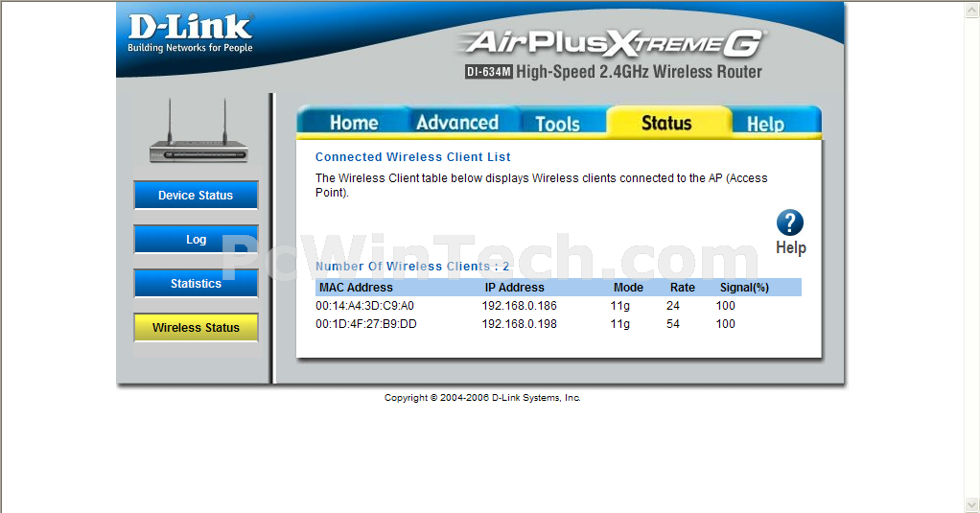
Task: Click the blue Help question mark icon
Action: pos(790,222)
